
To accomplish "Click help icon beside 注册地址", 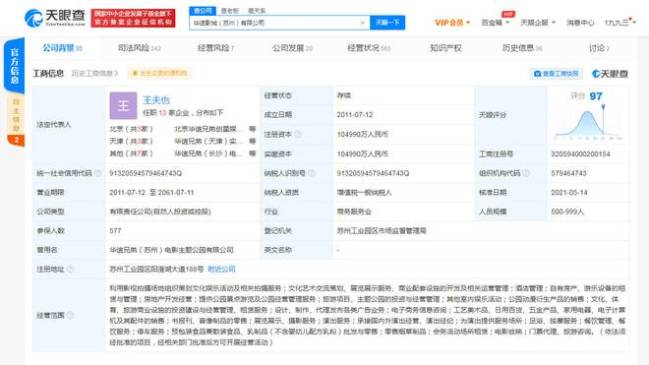I will click(70, 269).
